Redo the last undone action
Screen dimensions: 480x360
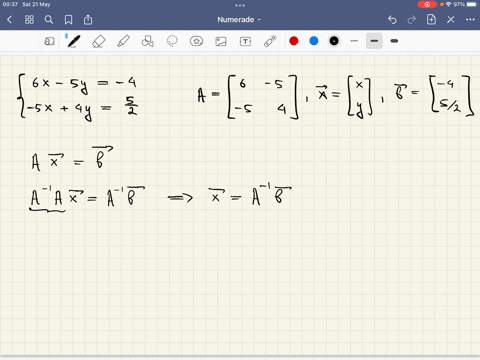click(412, 20)
